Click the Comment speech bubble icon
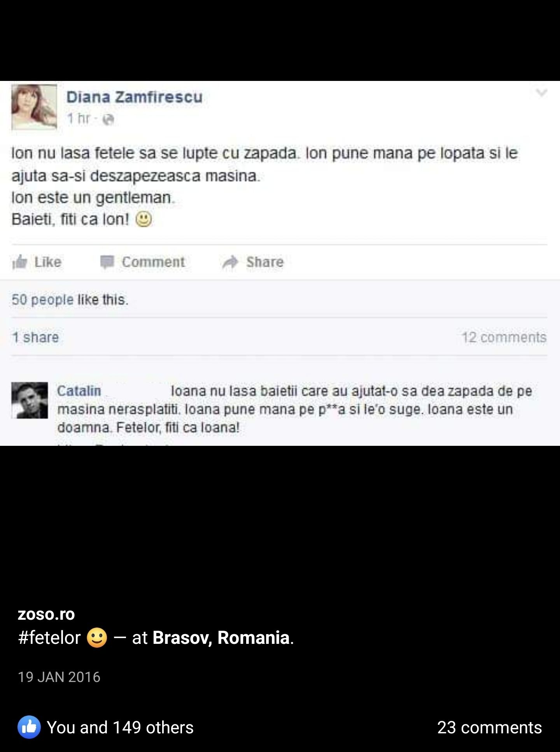The image size is (560, 752). click(x=107, y=262)
